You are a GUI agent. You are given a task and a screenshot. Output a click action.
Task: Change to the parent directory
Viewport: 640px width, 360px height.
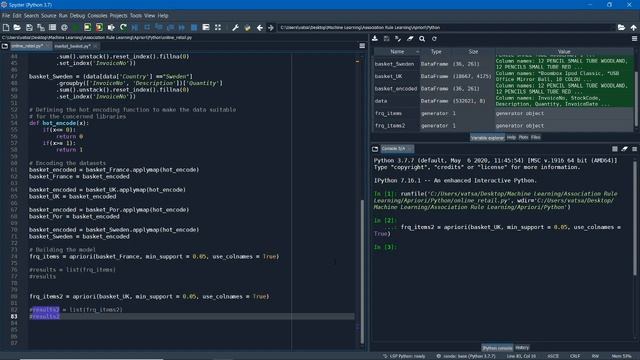coord(633,27)
